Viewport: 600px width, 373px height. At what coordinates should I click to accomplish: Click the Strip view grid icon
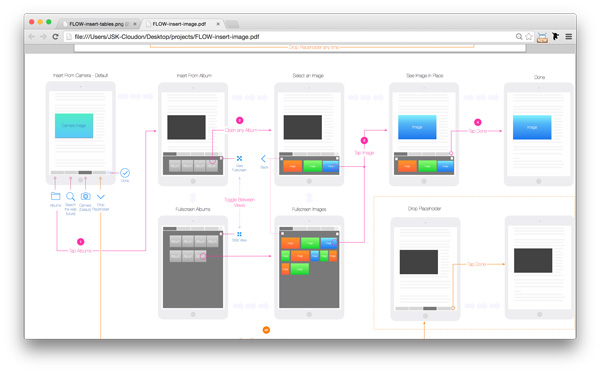[x=239, y=234]
